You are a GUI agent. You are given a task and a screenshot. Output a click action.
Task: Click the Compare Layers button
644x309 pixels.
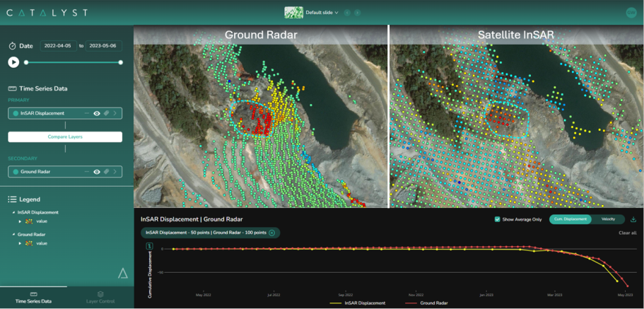[x=65, y=137]
